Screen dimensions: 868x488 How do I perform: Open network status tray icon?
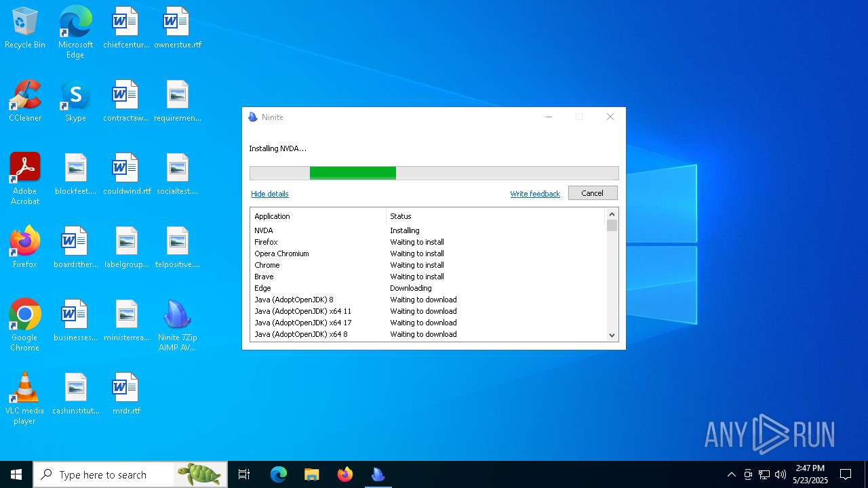click(x=764, y=474)
